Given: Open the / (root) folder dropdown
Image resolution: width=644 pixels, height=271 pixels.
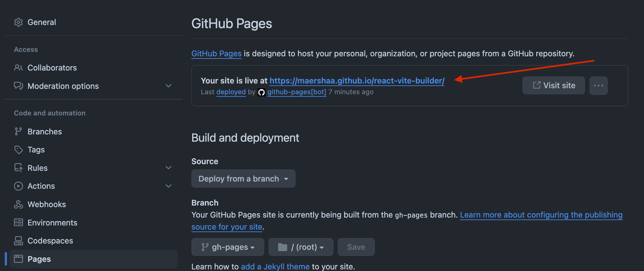Looking at the screenshot, I should (x=301, y=247).
